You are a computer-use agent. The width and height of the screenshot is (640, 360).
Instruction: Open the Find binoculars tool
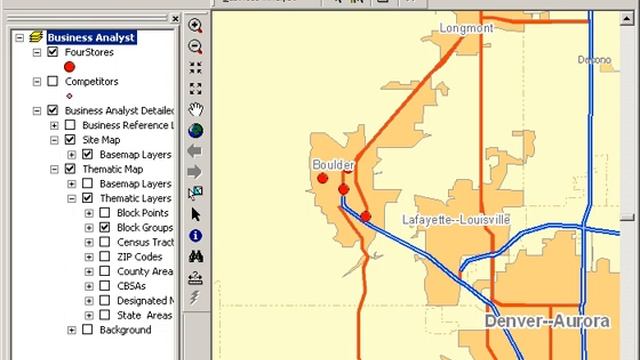[196, 256]
